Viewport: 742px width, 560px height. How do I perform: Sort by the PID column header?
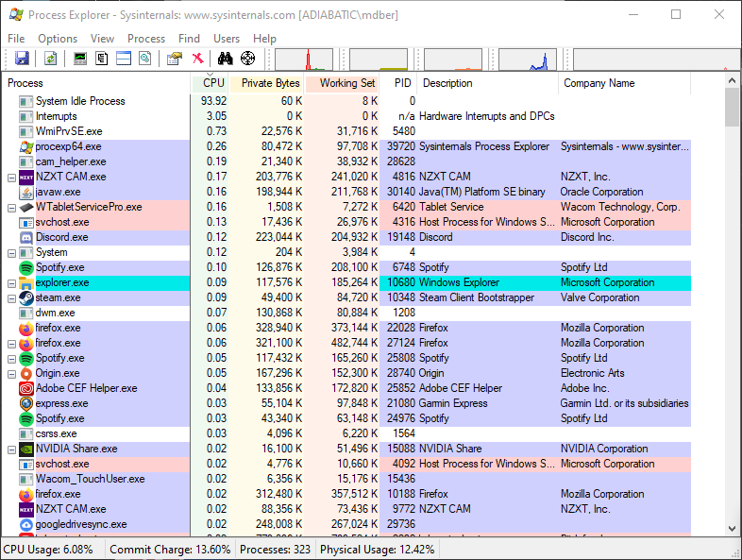click(398, 83)
